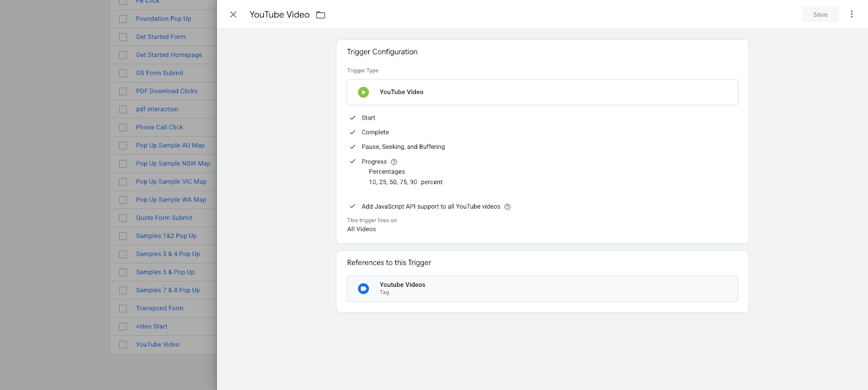Tick the Pop Up Sample AU Map checkbox
868x390 pixels.
[123, 146]
